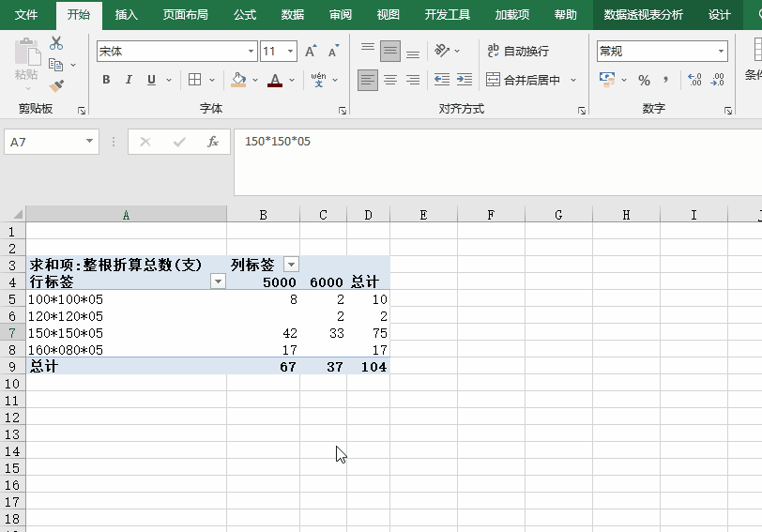Viewport: 762px width, 532px height.
Task: Open the 剪贴板 clipboard pane launcher
Action: 82,111
